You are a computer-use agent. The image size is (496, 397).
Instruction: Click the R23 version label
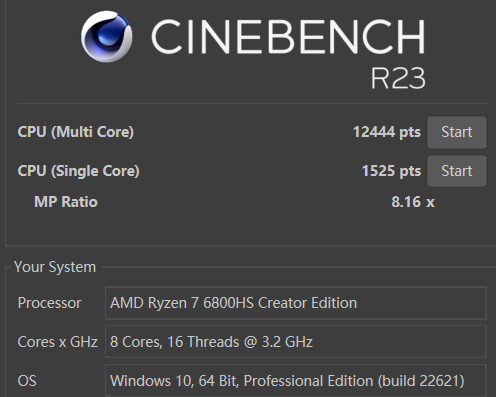point(398,78)
